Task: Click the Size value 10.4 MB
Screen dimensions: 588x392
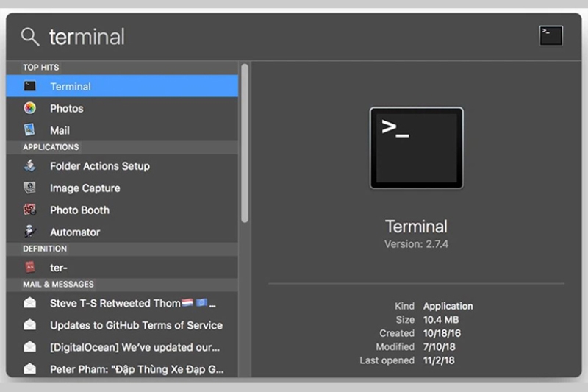Action: [x=441, y=320]
